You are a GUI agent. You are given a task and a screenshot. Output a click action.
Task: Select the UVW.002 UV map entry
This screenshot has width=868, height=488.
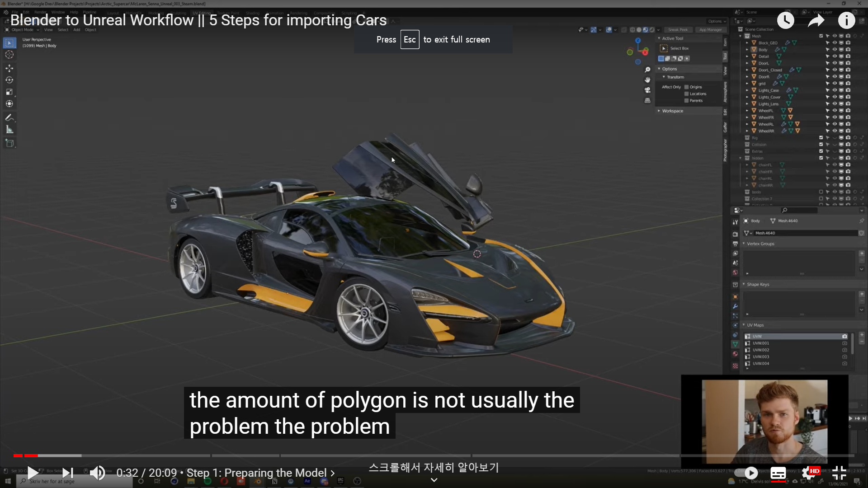coord(761,350)
